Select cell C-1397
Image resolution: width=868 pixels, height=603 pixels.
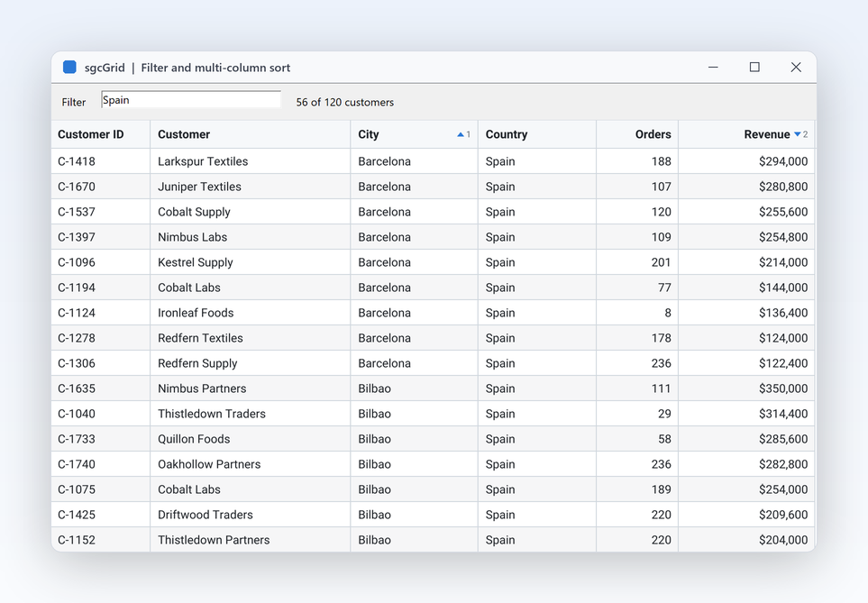tap(101, 237)
